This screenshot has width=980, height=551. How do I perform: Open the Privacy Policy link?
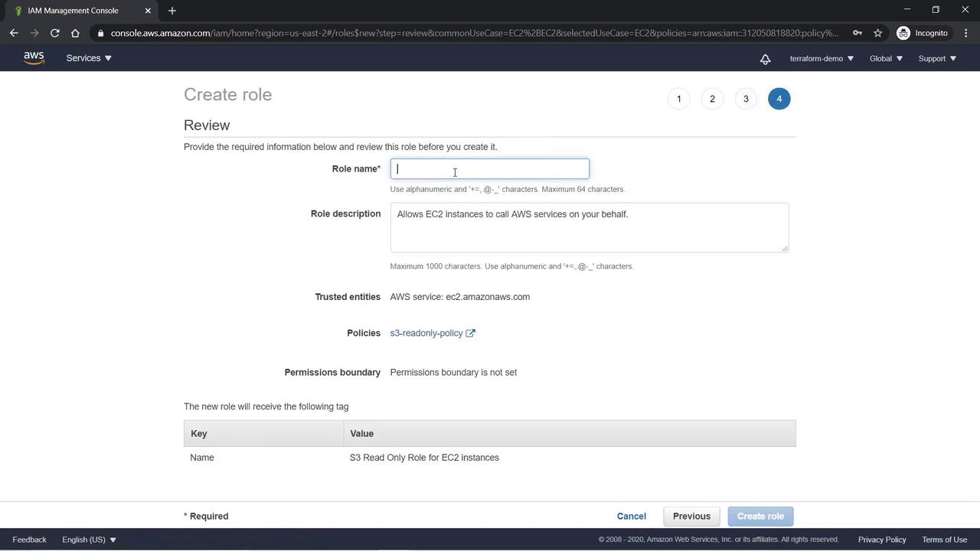pos(882,540)
